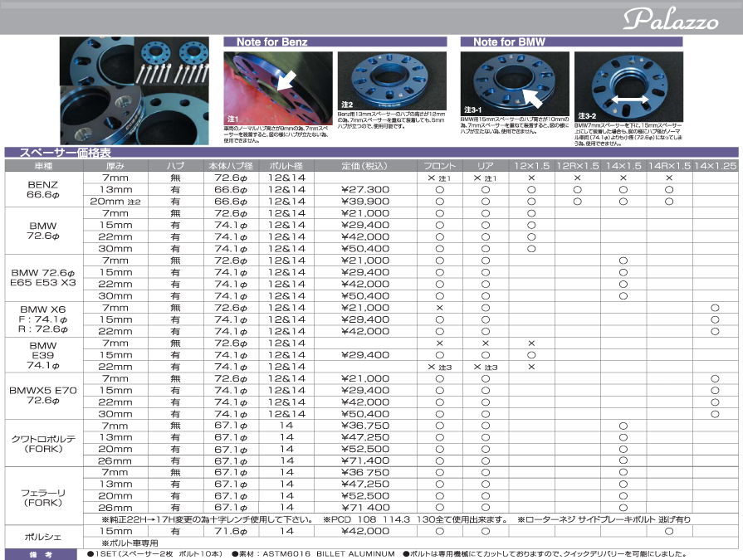This screenshot has width=743, height=560.
Task: Click the ¥27,300 price for Benz 13mm
Action: (365, 189)
